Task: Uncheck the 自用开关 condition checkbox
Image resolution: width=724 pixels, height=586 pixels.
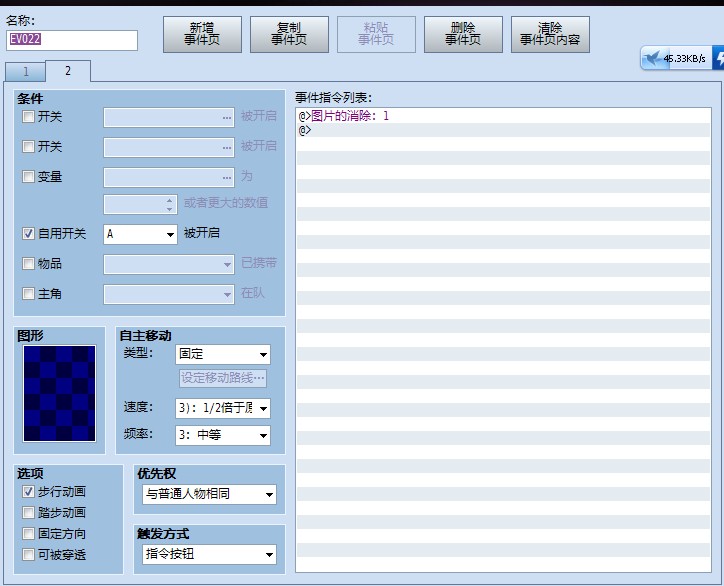Action: point(28,233)
